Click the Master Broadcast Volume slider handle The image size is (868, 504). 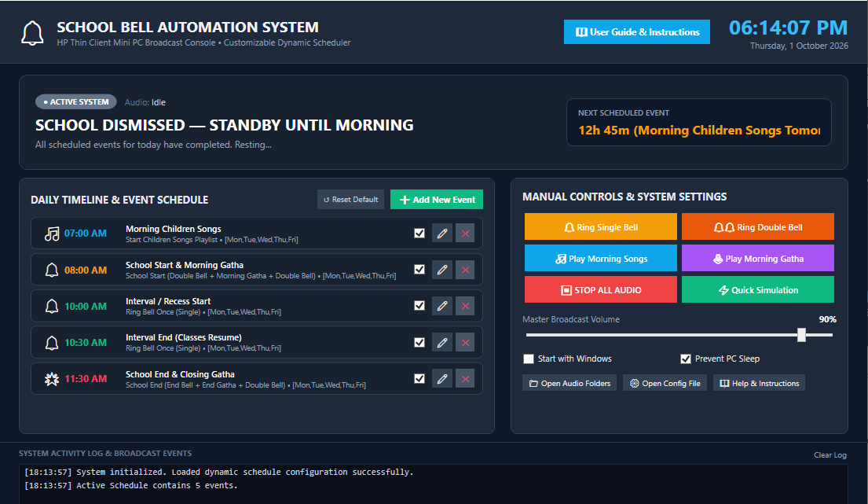[x=801, y=334]
